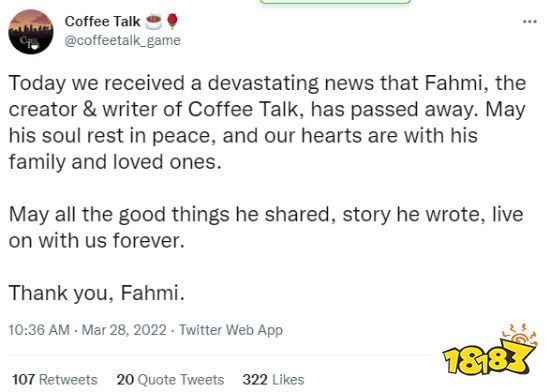
Task: View the 20 Quote Tweets list
Action: [170, 379]
